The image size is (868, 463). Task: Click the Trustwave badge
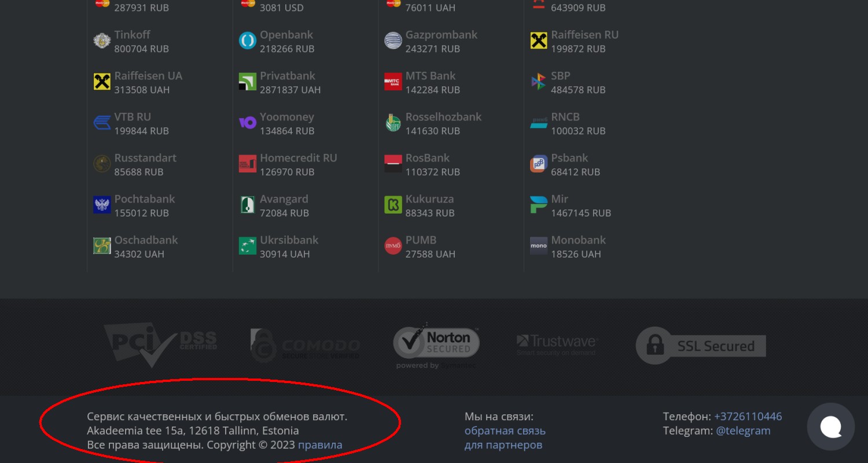(557, 344)
